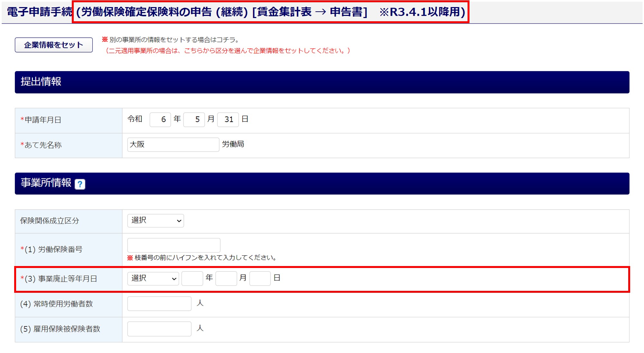The height and width of the screenshot is (353, 644).
Task: Click the 事業廃止等年月日 day field
Action: point(260,278)
